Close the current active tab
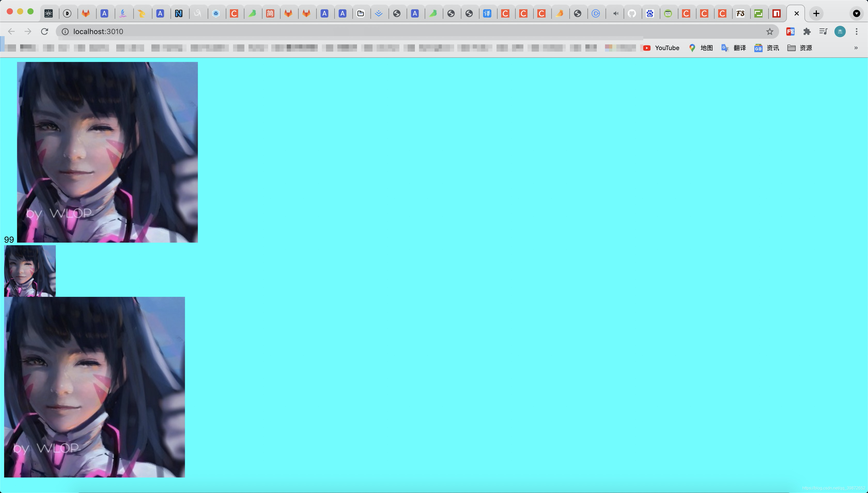The height and width of the screenshot is (493, 868). pyautogui.click(x=796, y=13)
